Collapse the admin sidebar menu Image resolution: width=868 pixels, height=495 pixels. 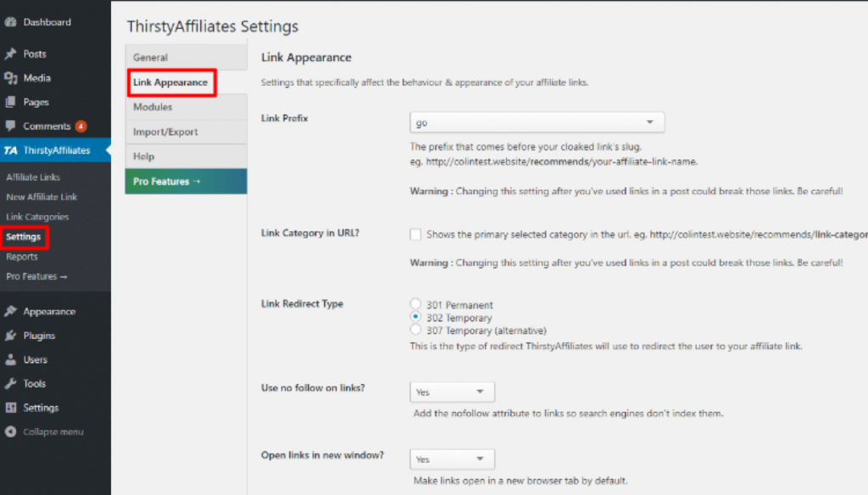click(55, 431)
